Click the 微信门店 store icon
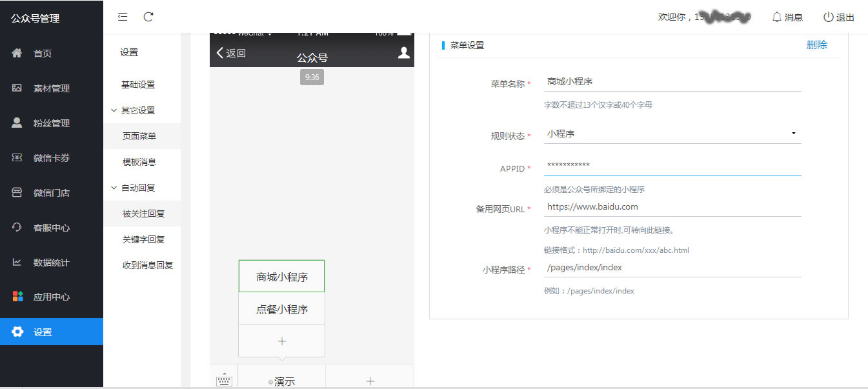This screenshot has width=868, height=389. click(x=17, y=193)
